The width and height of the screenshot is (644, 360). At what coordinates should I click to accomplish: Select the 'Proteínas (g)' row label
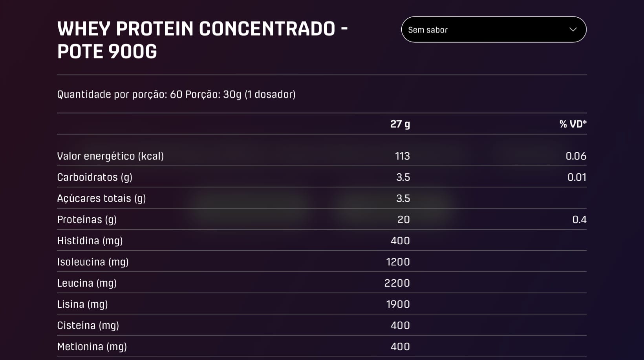[87, 220]
